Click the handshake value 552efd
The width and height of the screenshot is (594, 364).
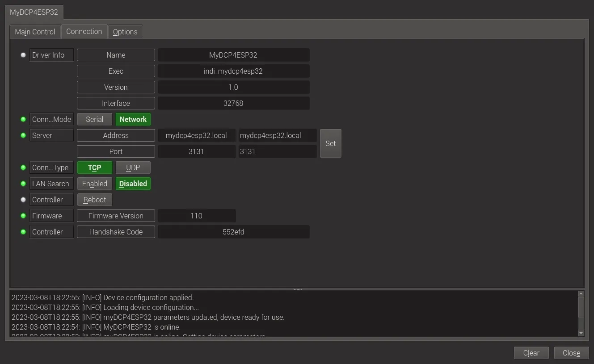coord(233,232)
